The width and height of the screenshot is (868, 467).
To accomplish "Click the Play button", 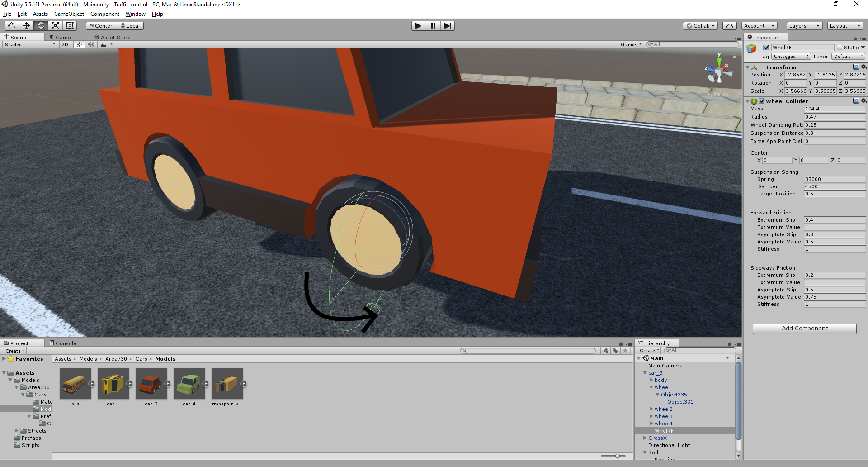I will pyautogui.click(x=419, y=26).
